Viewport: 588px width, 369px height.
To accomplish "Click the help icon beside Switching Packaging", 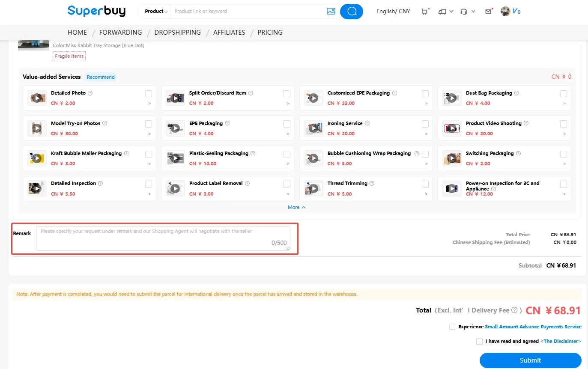I will (518, 153).
